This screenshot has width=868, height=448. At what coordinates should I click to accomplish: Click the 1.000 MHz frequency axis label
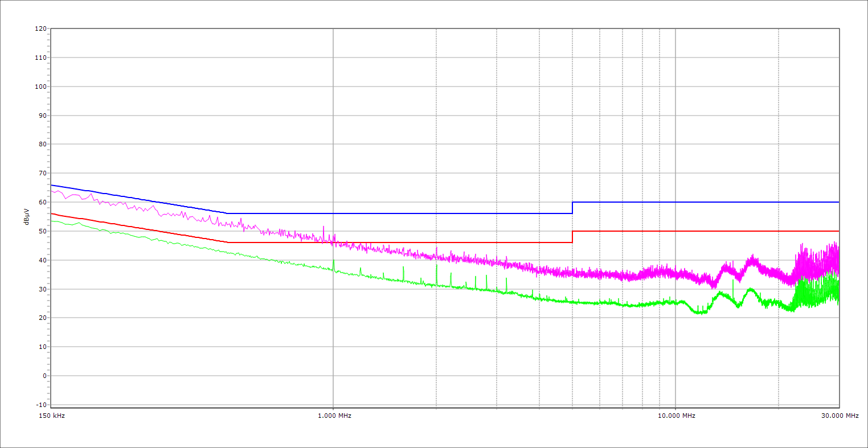click(x=334, y=416)
